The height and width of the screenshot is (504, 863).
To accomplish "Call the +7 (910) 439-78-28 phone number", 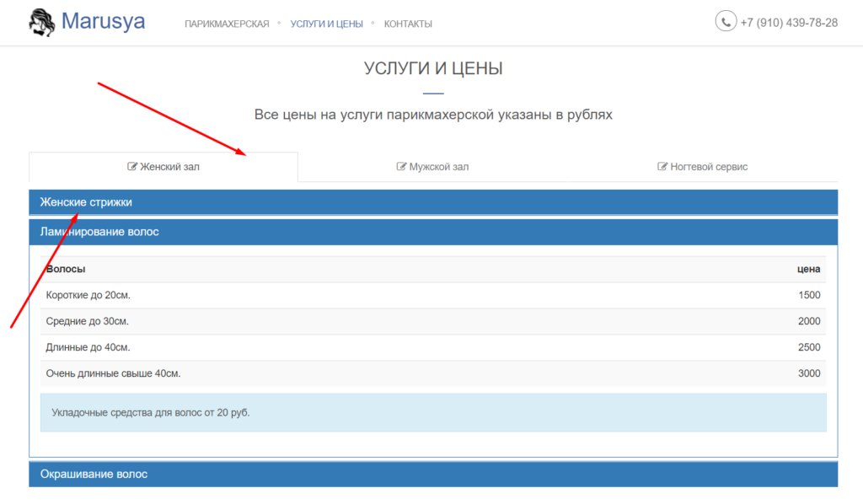I will point(789,23).
